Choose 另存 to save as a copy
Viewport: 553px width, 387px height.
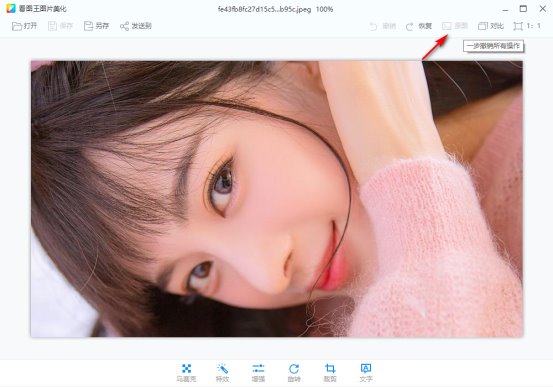click(96, 26)
